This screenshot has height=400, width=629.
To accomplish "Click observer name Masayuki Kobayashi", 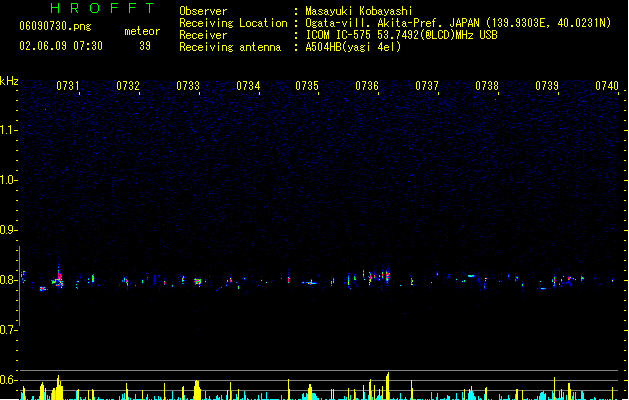I will pos(359,11).
